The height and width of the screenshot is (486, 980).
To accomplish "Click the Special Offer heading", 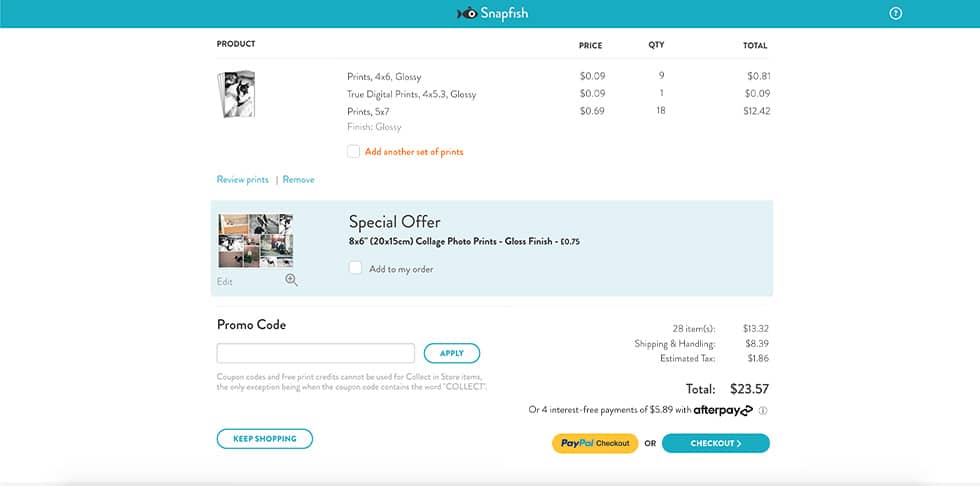I will (394, 222).
